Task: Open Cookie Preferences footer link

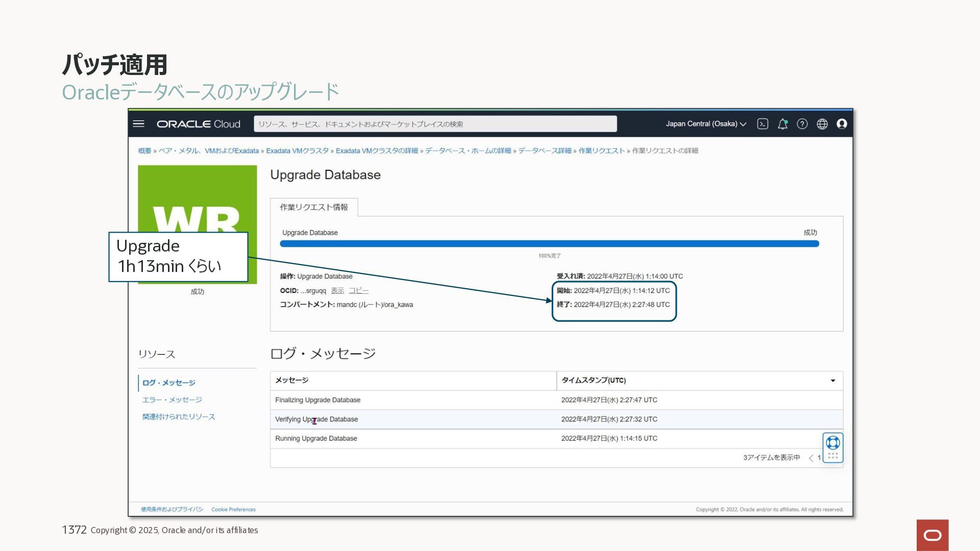Action: (x=233, y=510)
